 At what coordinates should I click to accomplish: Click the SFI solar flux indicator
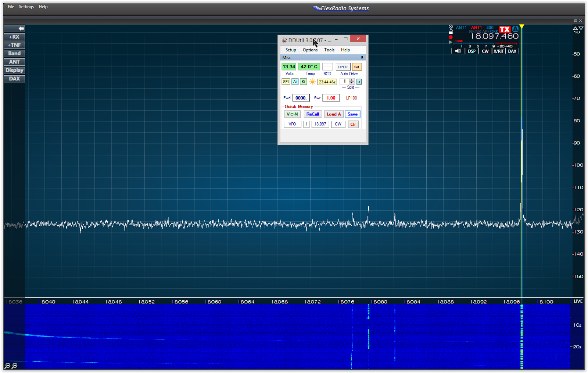click(286, 82)
